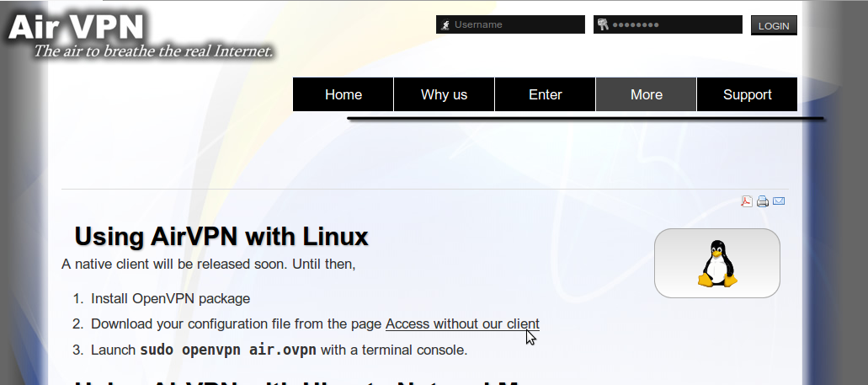868x385 pixels.
Task: Open the Support menu item
Action: (747, 94)
